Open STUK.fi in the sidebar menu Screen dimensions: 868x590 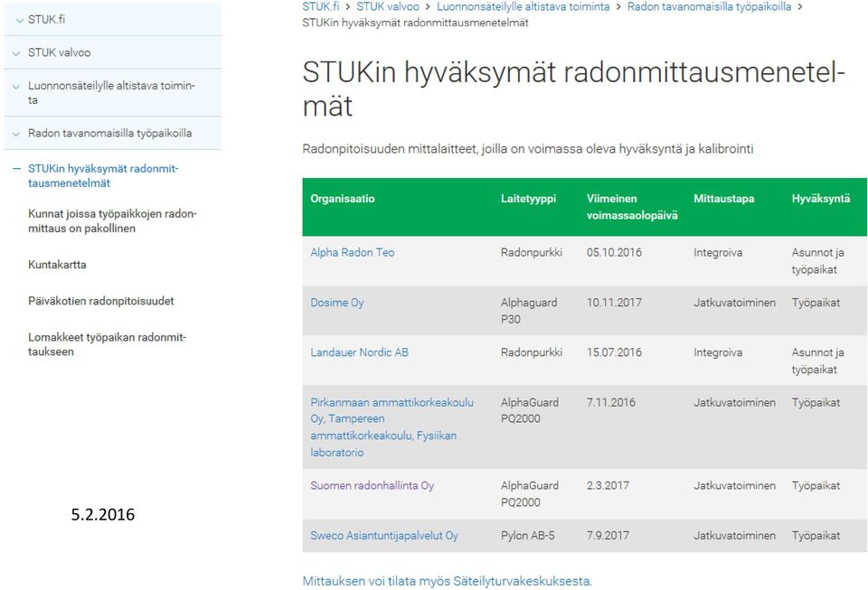click(46, 19)
